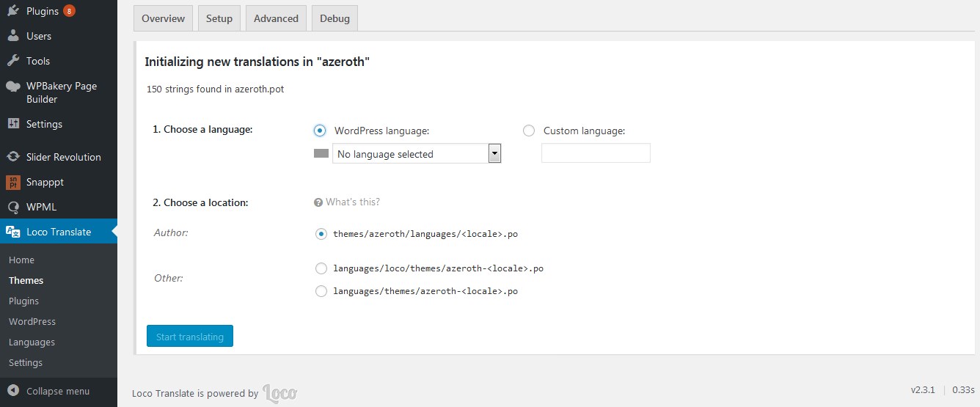The width and height of the screenshot is (980, 407).
Task: Click the Slider Revolution refresh icon
Action: 13,157
